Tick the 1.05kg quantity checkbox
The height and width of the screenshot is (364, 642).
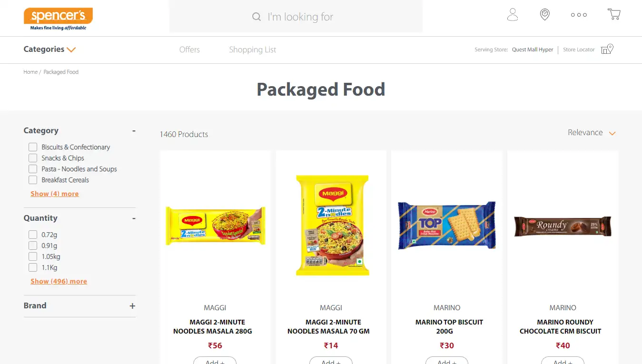(33, 256)
